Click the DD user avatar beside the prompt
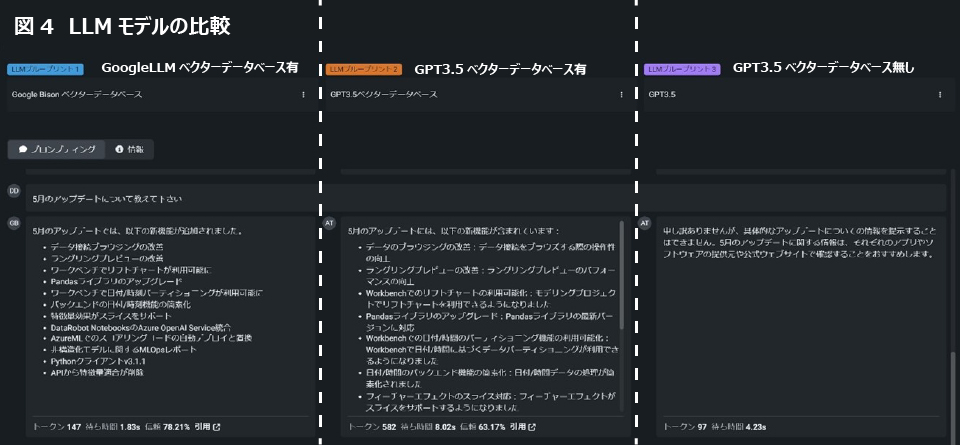 click(13, 191)
